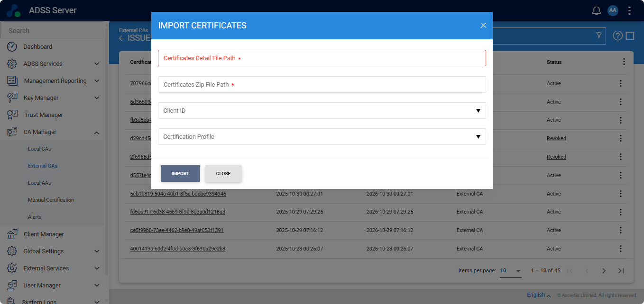Viewport: 644px width, 304px height.
Task: Go to the next page of results
Action: tap(604, 271)
